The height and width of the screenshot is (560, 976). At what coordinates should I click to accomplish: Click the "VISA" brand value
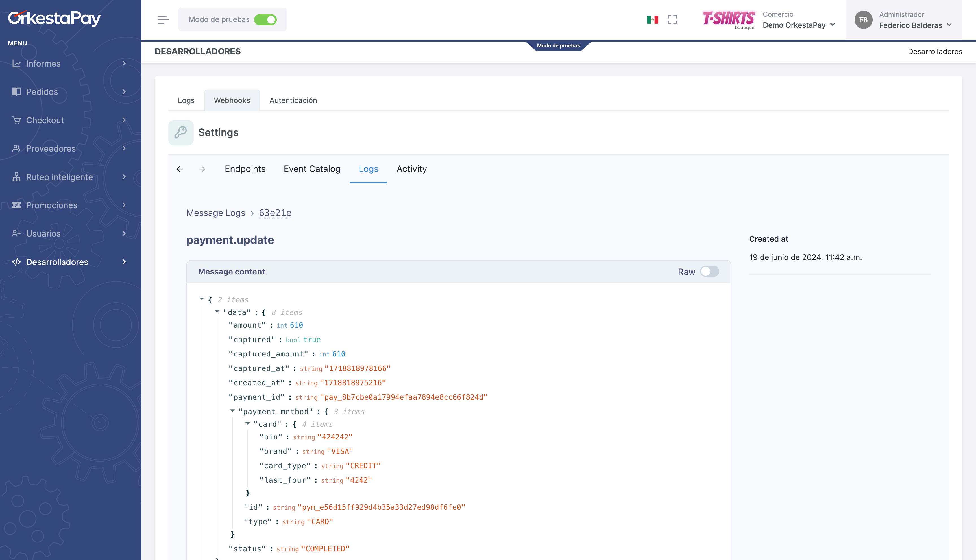[x=340, y=452]
